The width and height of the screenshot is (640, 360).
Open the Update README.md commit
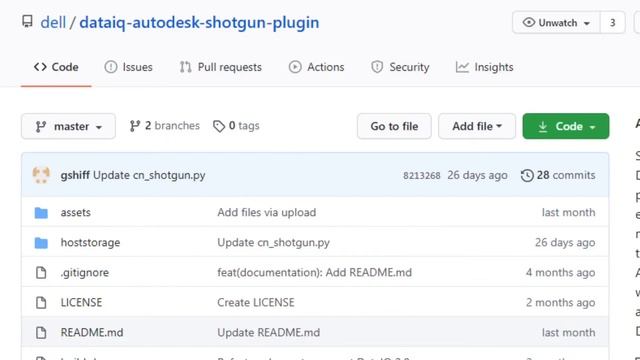pyautogui.click(x=268, y=333)
